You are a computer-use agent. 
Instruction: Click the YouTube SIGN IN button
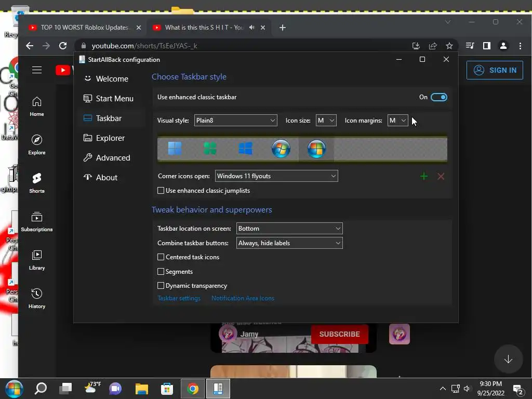[x=495, y=70]
